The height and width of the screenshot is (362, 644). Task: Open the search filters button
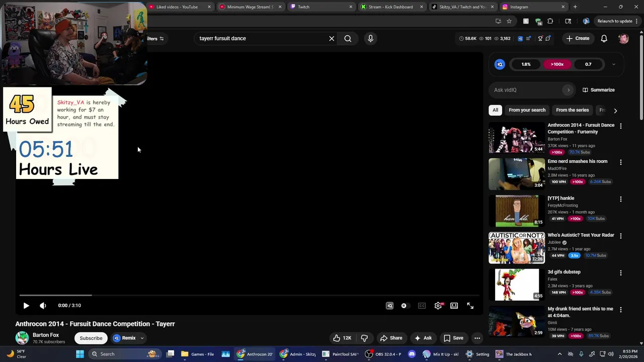pyautogui.click(x=155, y=39)
